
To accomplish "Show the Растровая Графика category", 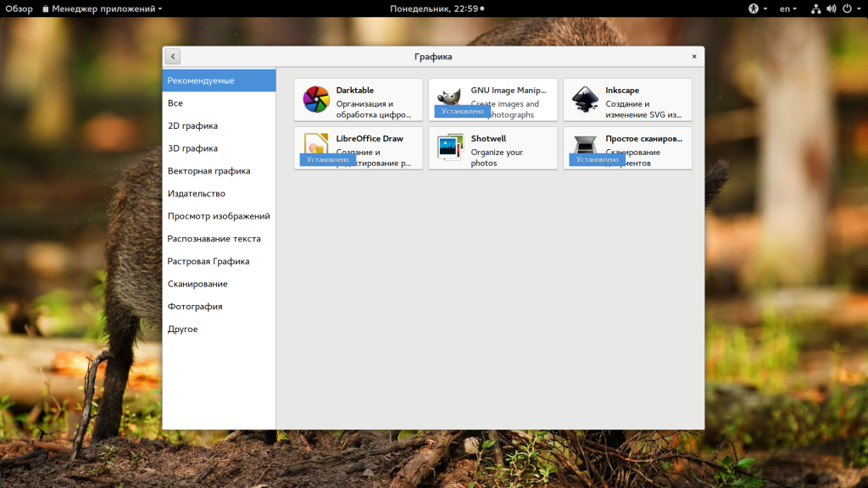I will [208, 261].
